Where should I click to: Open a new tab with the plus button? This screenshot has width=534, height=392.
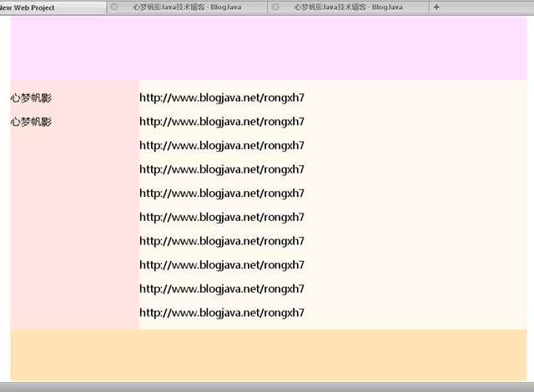click(x=436, y=7)
